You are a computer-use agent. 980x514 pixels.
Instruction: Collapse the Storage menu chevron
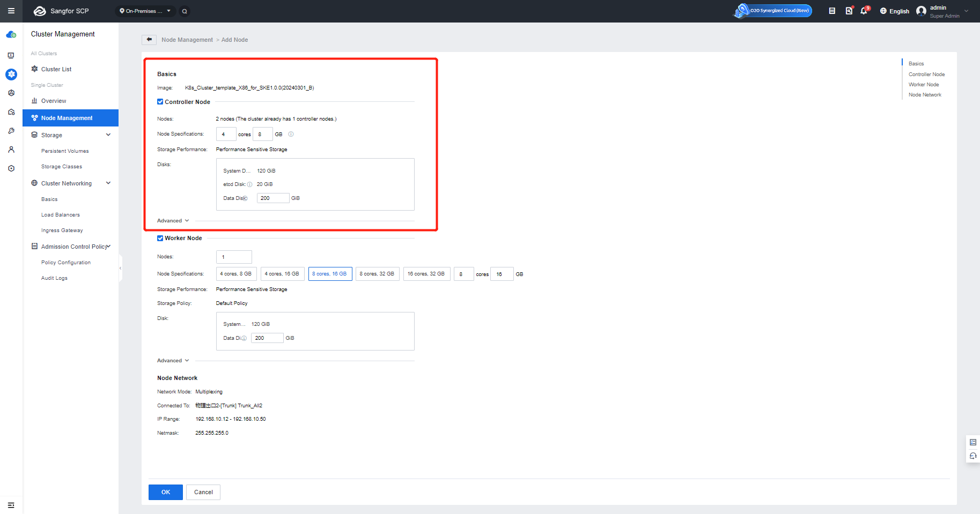(x=108, y=135)
